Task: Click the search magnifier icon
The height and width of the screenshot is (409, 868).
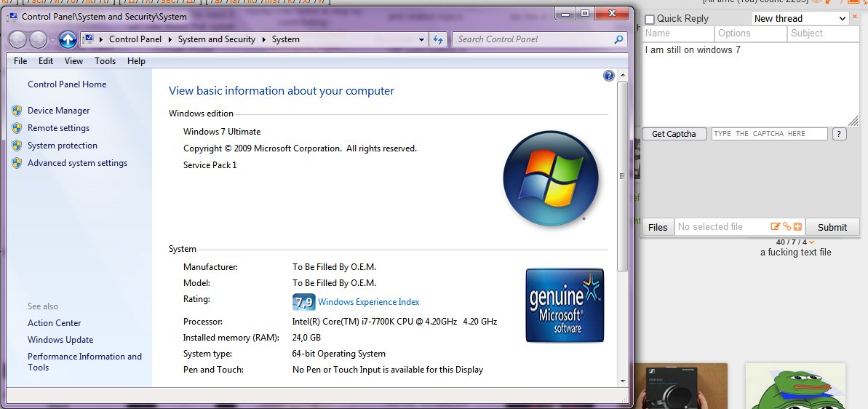Action: [x=619, y=39]
